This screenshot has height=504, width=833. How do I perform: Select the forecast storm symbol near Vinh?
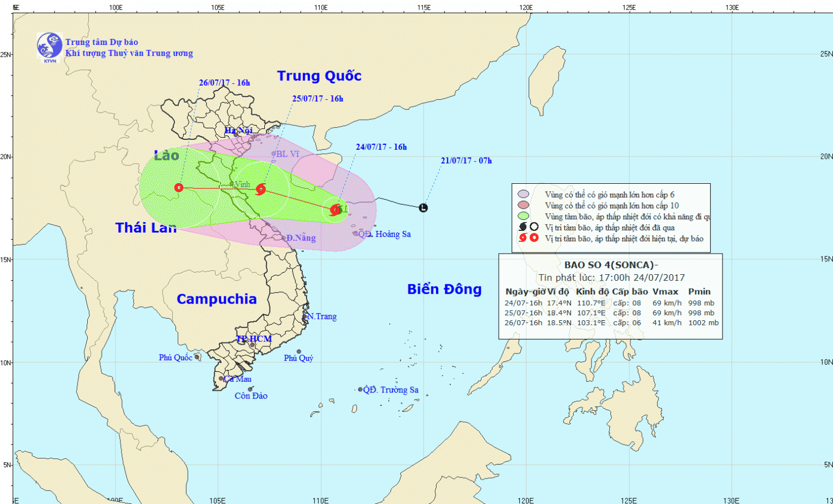pos(260,189)
